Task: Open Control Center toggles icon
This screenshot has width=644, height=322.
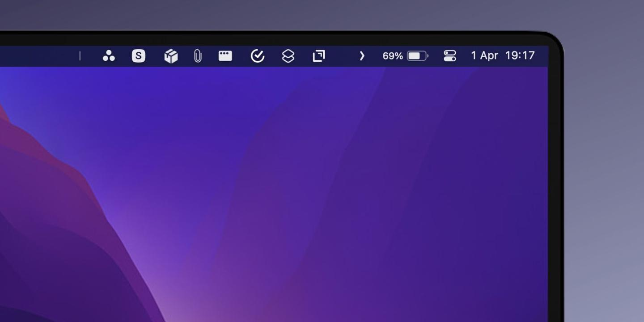Action: coord(449,56)
